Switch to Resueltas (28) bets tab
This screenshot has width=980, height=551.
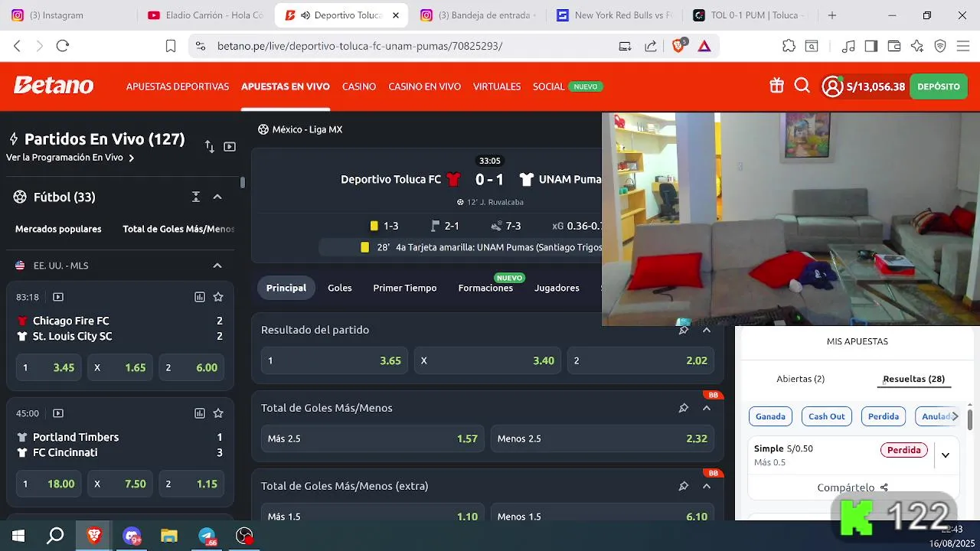pyautogui.click(x=914, y=379)
